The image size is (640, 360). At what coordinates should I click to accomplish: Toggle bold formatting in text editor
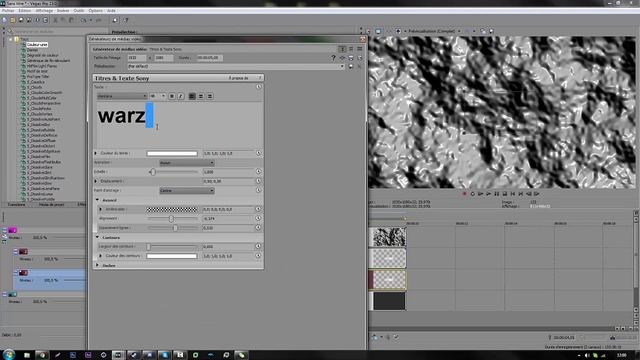point(172,96)
